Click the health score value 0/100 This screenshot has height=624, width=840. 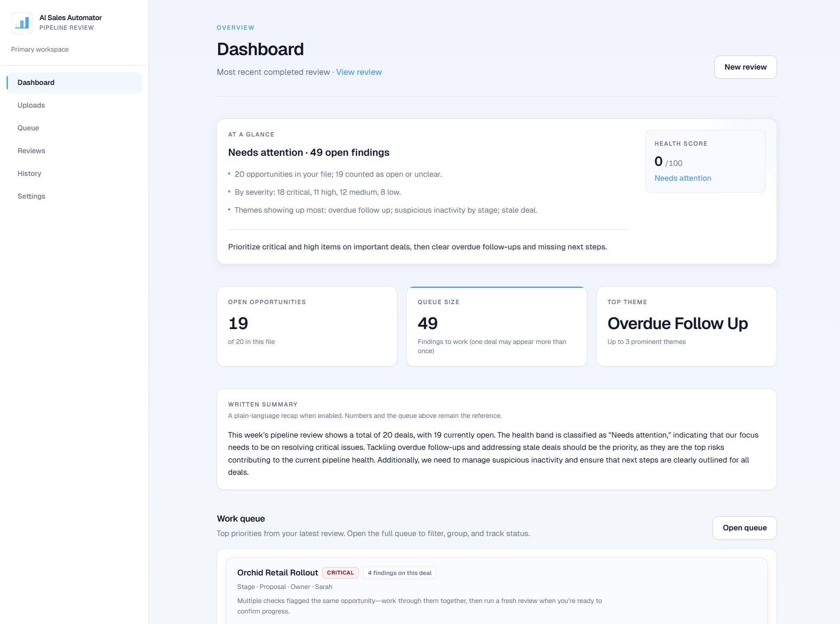(667, 161)
